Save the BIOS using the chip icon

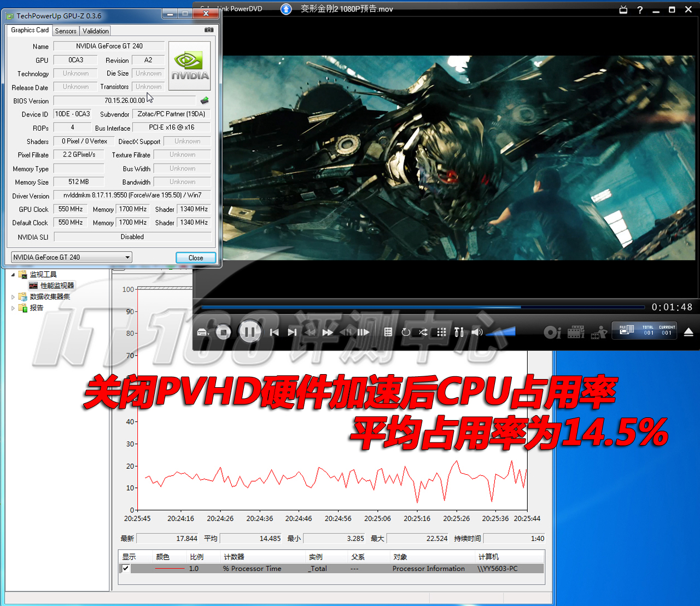[x=205, y=100]
